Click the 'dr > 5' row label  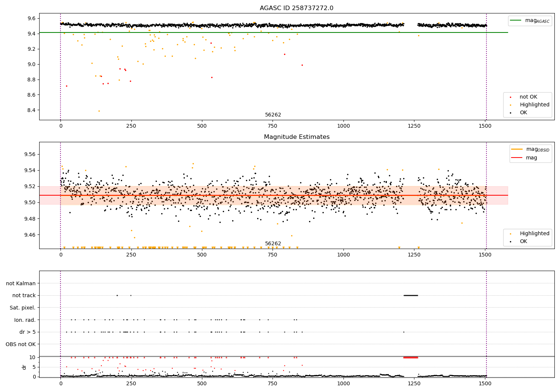28,332
